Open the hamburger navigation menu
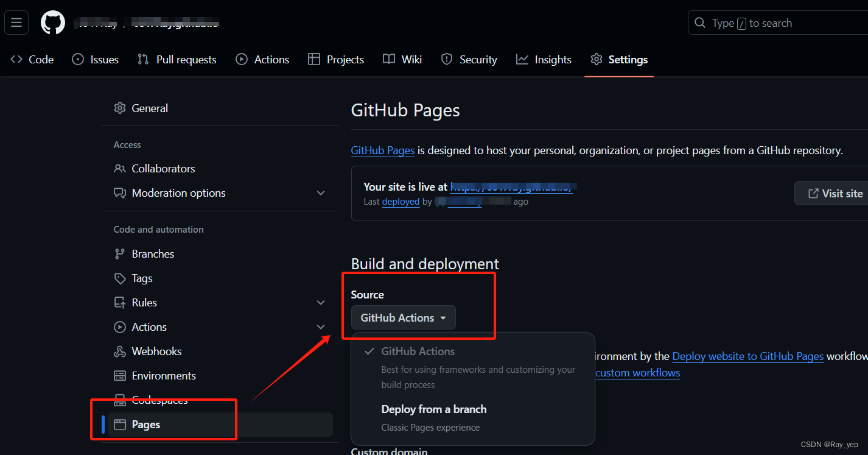 click(x=16, y=23)
